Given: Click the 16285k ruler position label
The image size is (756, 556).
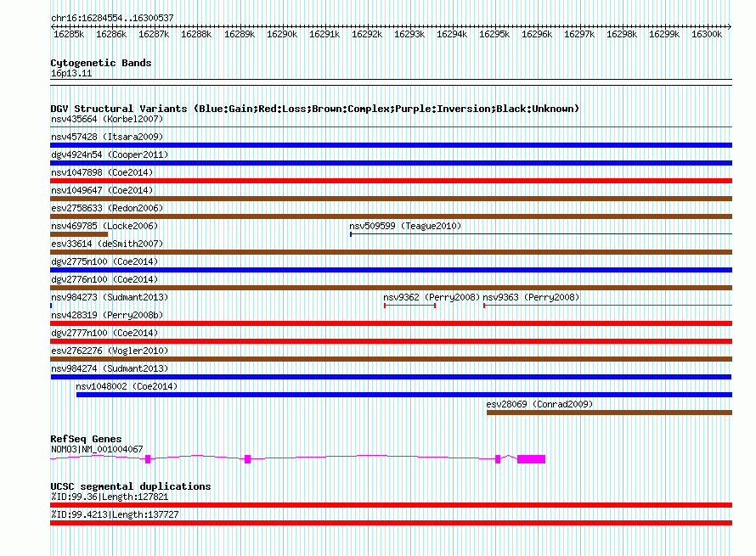Looking at the screenshot, I should coord(69,34).
